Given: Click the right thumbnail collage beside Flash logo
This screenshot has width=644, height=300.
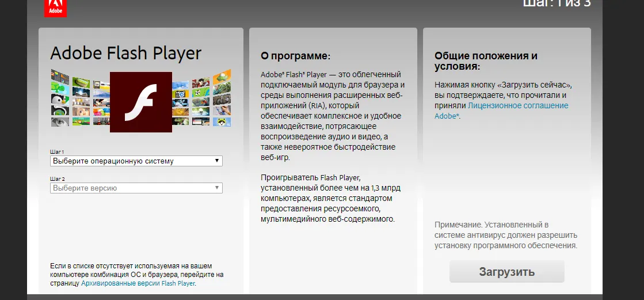Looking at the screenshot, I should point(201,98).
